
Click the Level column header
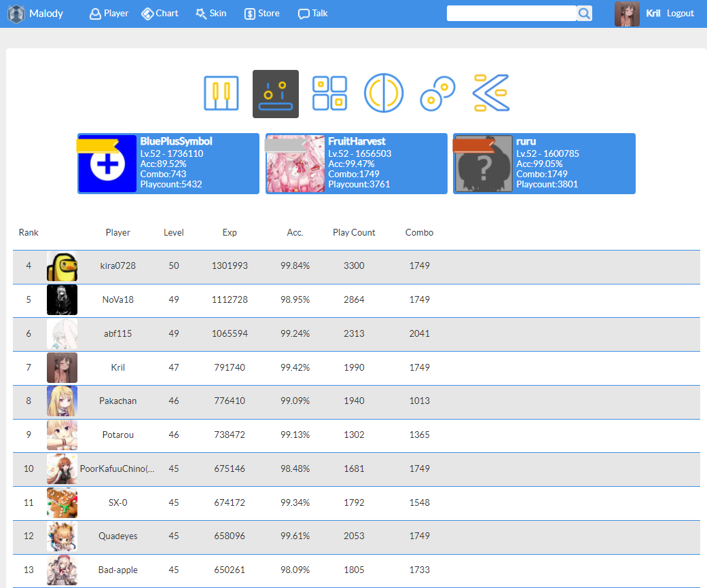coord(174,232)
